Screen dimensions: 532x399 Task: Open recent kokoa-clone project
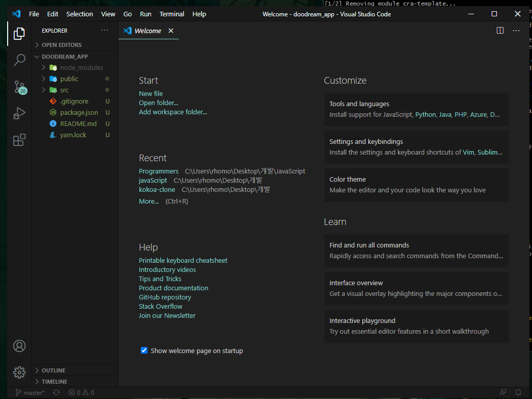pos(157,190)
